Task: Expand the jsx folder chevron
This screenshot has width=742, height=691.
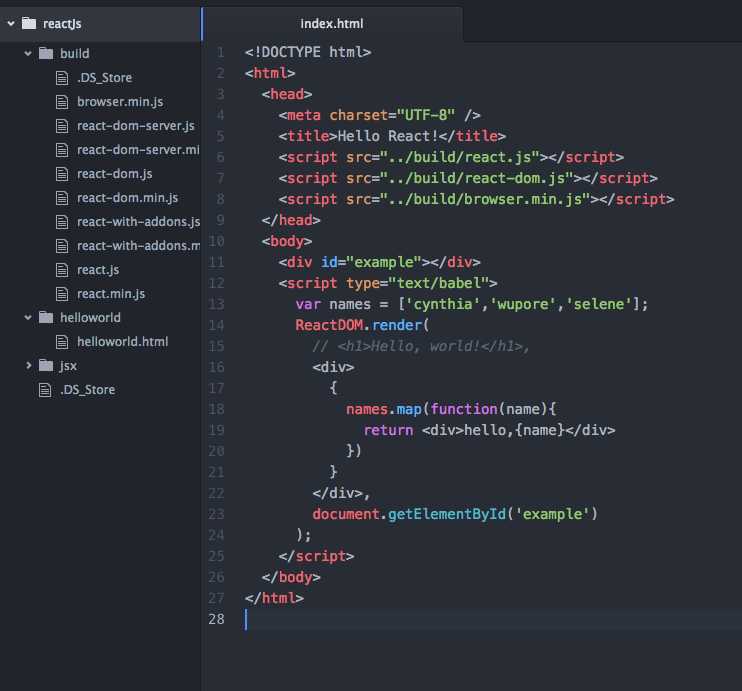Action: [x=28, y=365]
